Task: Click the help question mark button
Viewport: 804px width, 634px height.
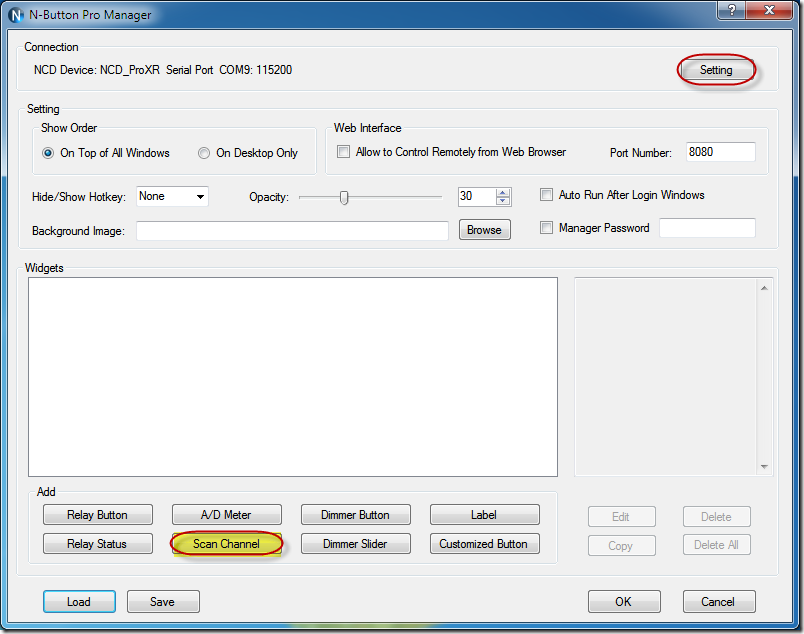Action: [732, 10]
